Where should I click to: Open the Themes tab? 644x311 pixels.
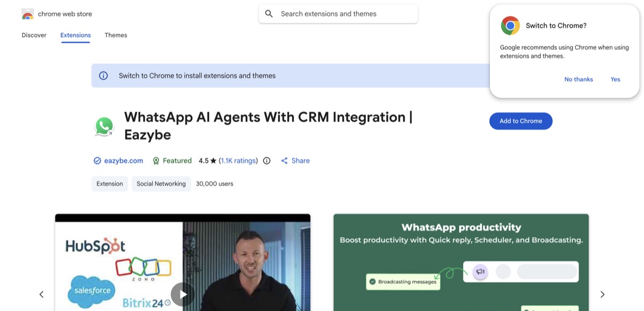116,35
